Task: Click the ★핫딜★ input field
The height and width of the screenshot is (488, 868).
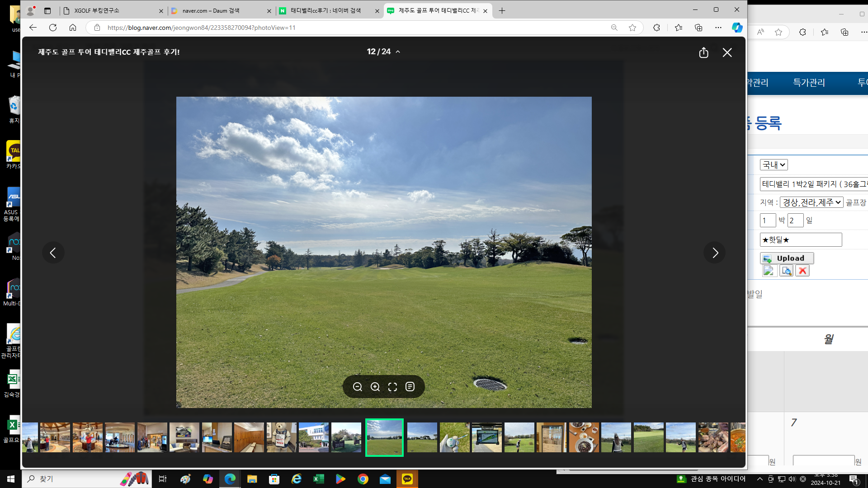Action: point(801,240)
